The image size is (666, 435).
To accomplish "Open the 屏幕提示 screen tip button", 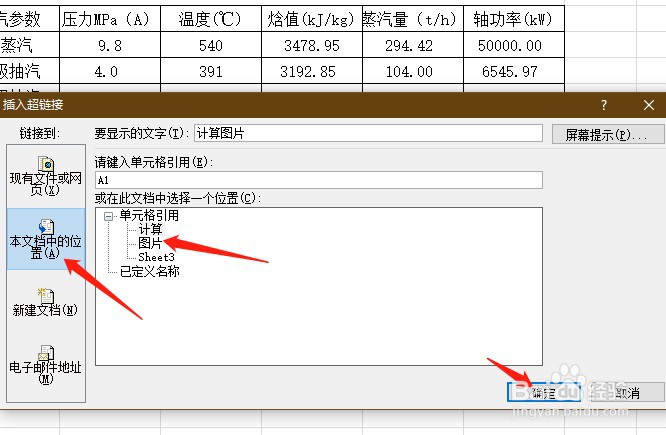I will click(607, 134).
